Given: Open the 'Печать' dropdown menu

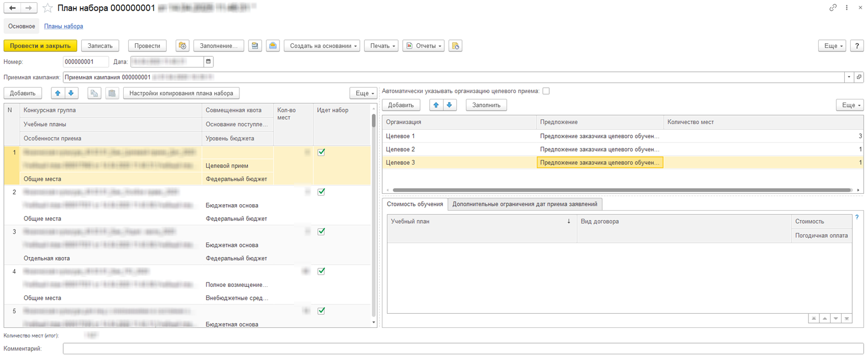Looking at the screenshot, I should [x=382, y=46].
